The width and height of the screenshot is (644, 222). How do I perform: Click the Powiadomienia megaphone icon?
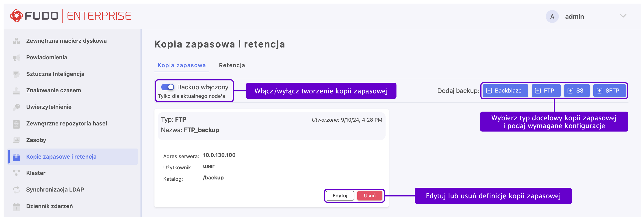click(16, 58)
